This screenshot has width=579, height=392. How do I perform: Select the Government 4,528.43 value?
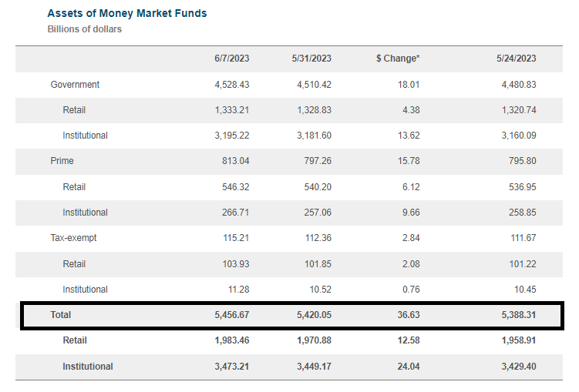(231, 85)
